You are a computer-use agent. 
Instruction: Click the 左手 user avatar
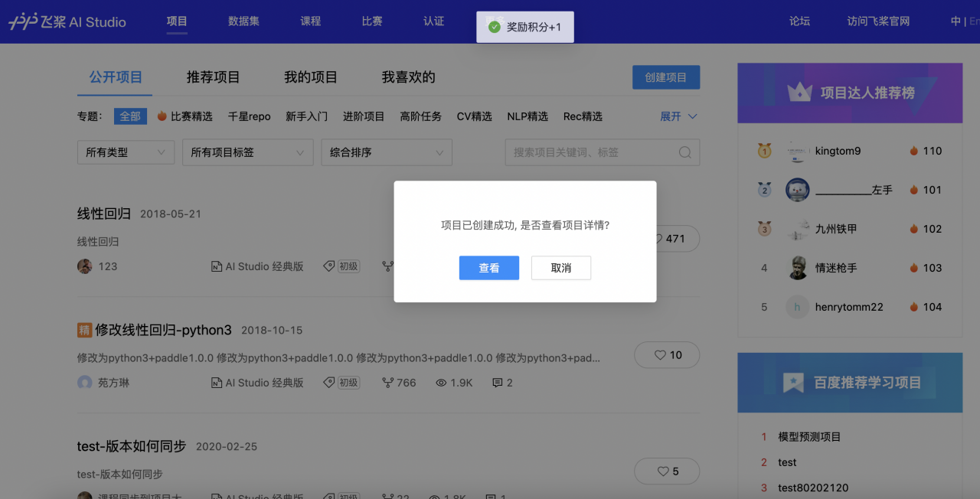point(798,190)
